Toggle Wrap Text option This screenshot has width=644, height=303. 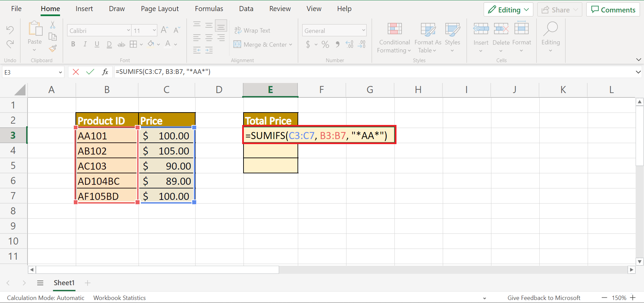252,31
